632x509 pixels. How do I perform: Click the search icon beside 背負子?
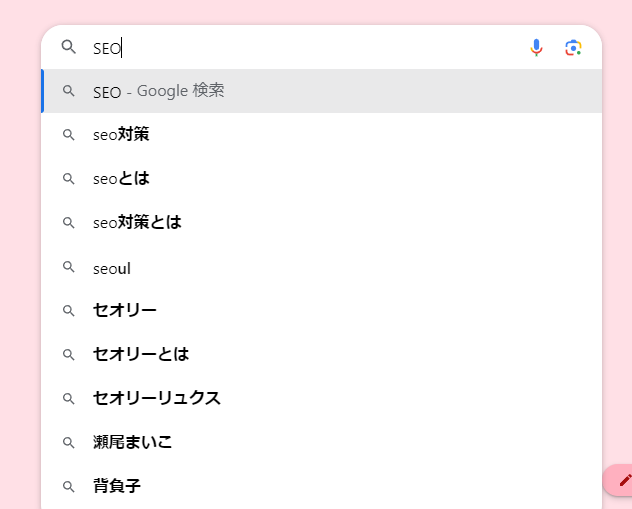[x=69, y=486]
